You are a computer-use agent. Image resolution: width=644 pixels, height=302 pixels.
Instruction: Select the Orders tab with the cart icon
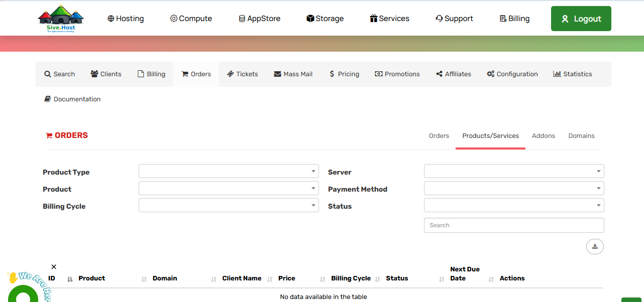196,74
